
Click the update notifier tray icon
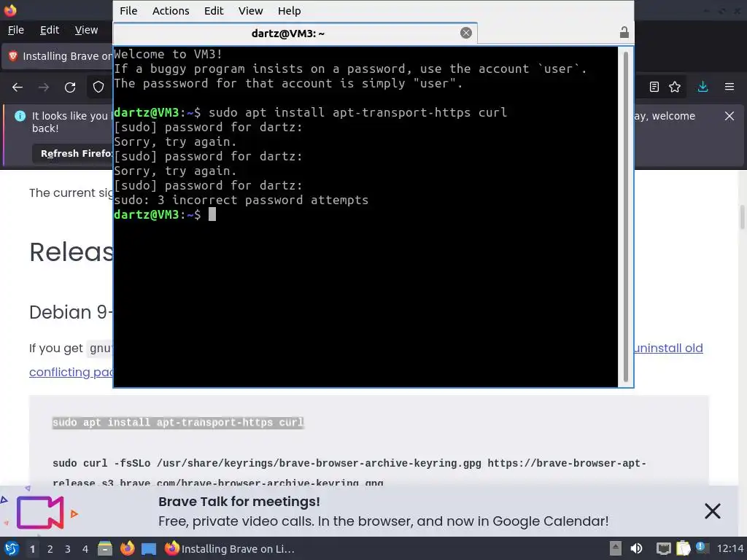tap(701, 548)
